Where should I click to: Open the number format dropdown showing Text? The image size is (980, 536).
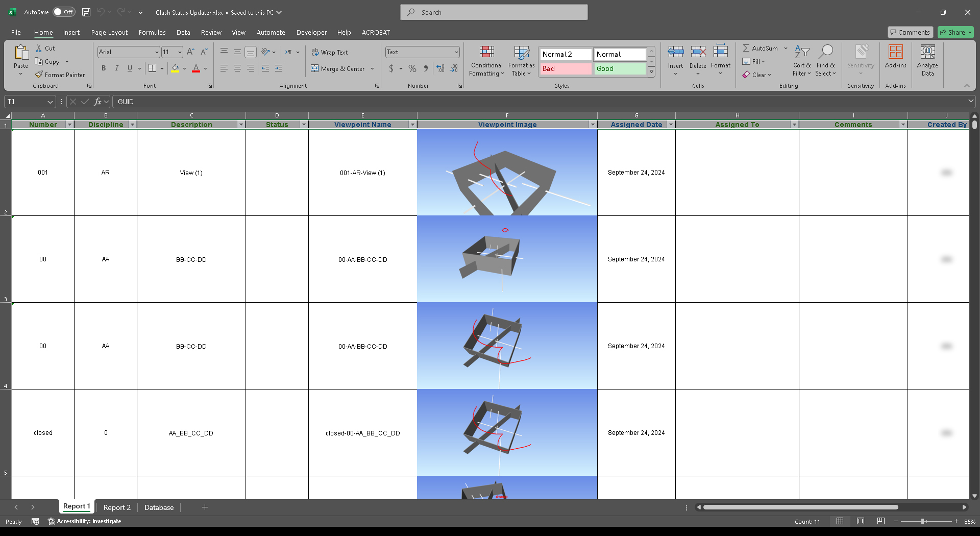tap(456, 52)
